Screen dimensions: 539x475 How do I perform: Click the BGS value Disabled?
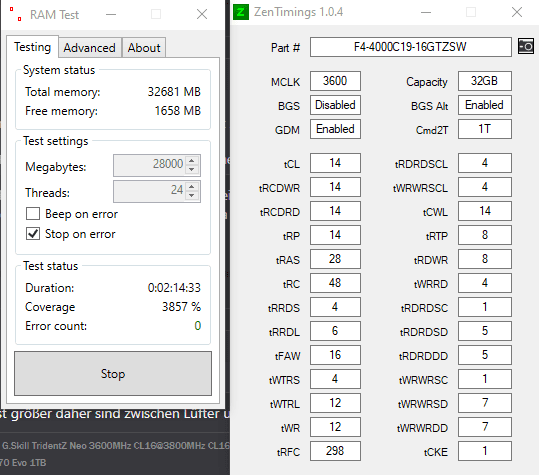(335, 105)
